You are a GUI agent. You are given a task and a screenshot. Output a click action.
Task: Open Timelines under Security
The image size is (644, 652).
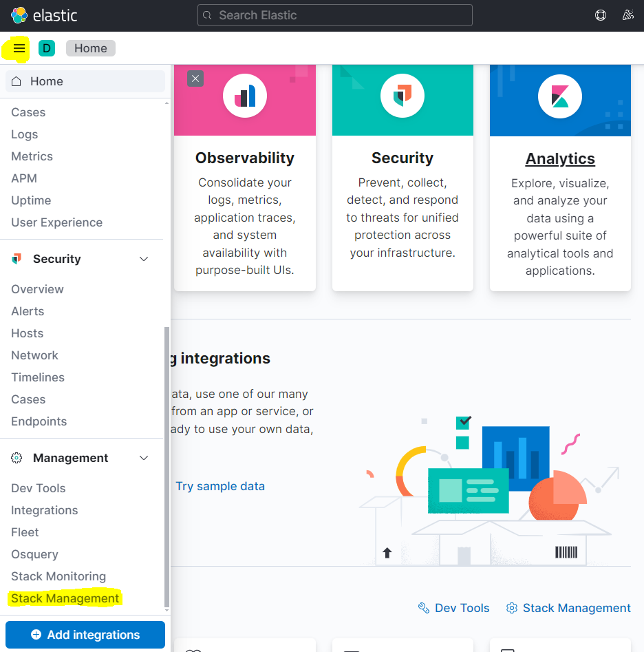[38, 377]
